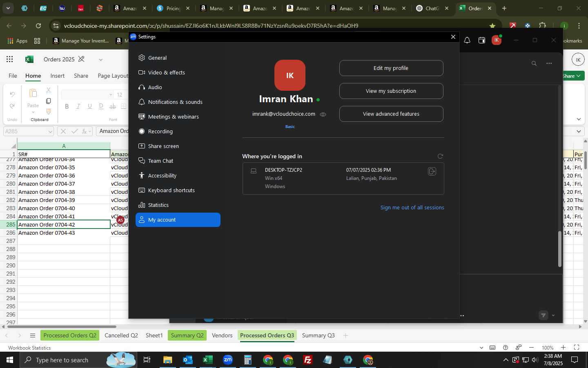Click the Copy icon in Clipboard group
588x368 pixels.
pos(48,101)
